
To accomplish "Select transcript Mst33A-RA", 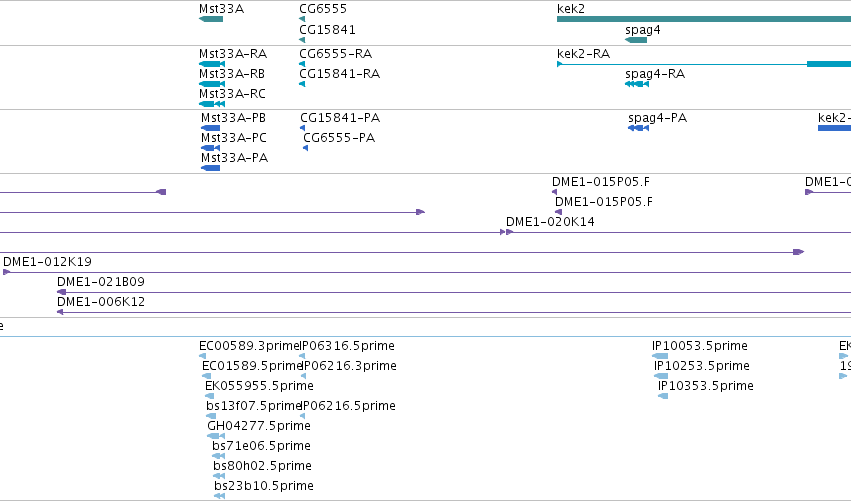I will coord(212,64).
